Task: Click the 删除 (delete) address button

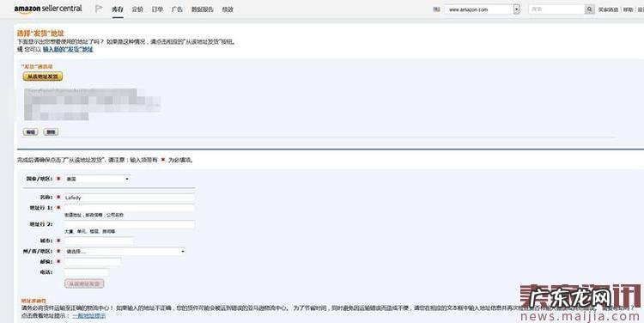Action: pos(51,132)
